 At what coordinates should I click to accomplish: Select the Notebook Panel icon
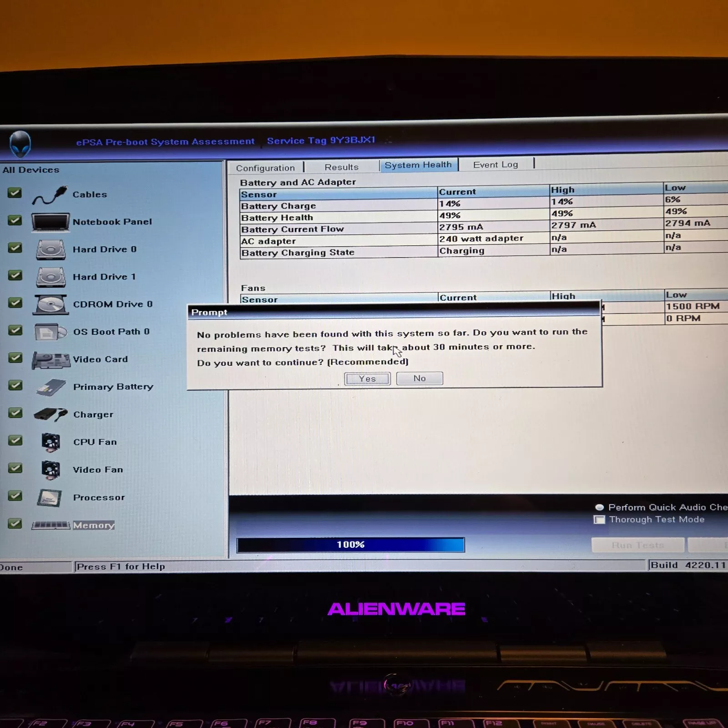(x=51, y=223)
